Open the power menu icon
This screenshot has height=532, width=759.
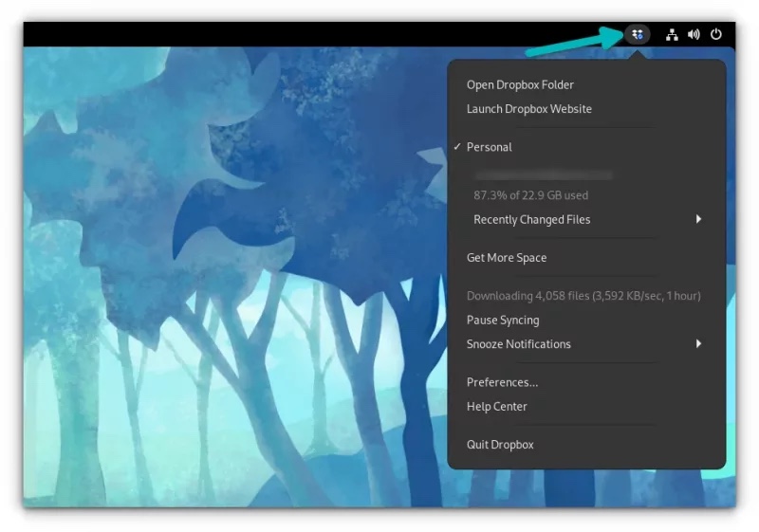point(716,34)
